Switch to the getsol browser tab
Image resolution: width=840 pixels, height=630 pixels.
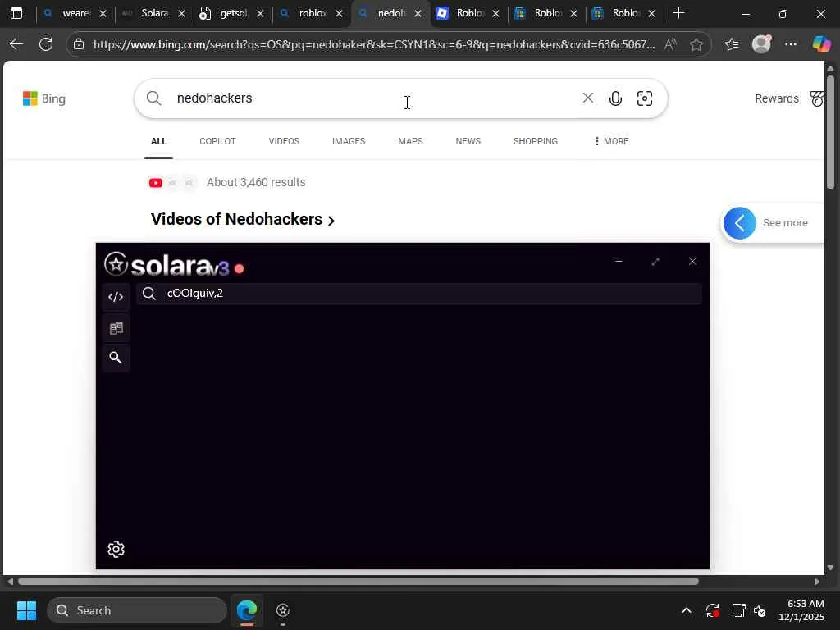click(233, 13)
